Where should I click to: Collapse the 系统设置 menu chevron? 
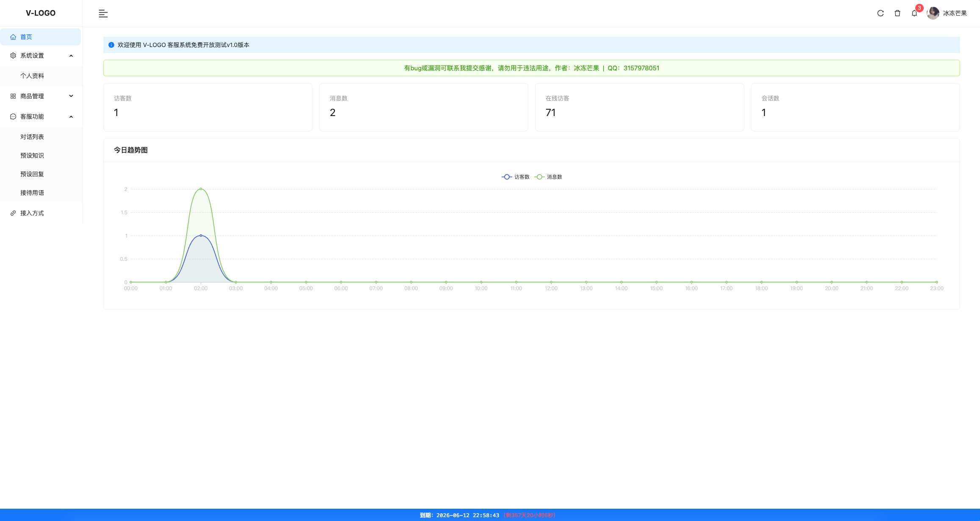71,55
